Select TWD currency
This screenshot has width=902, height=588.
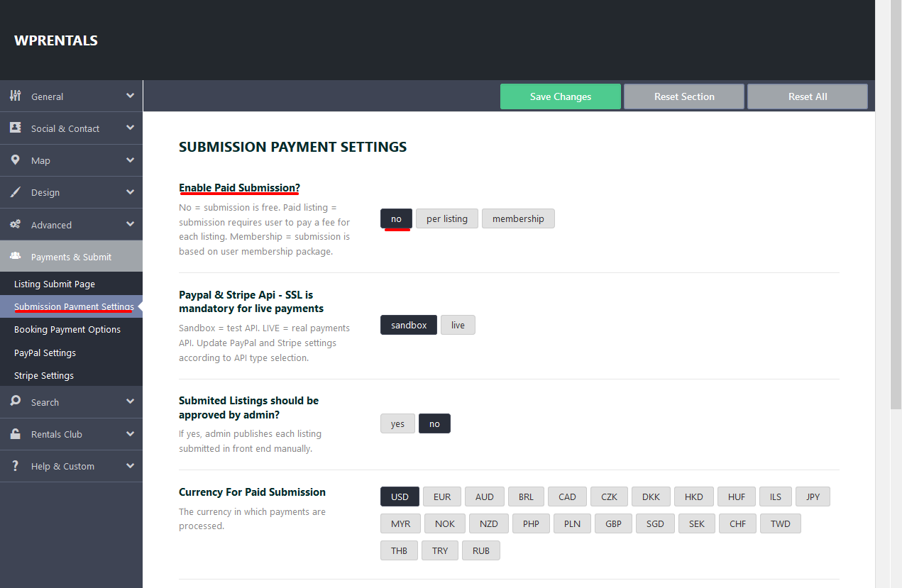tap(781, 523)
